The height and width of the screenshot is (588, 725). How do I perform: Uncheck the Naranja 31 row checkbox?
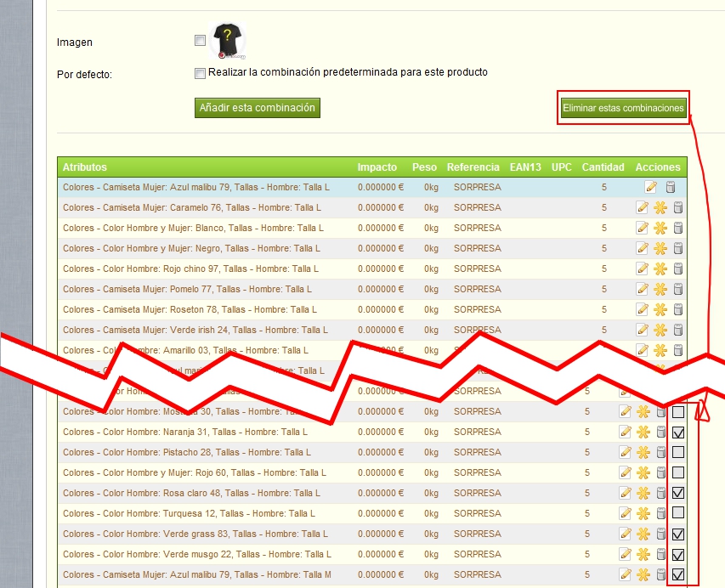(x=678, y=433)
